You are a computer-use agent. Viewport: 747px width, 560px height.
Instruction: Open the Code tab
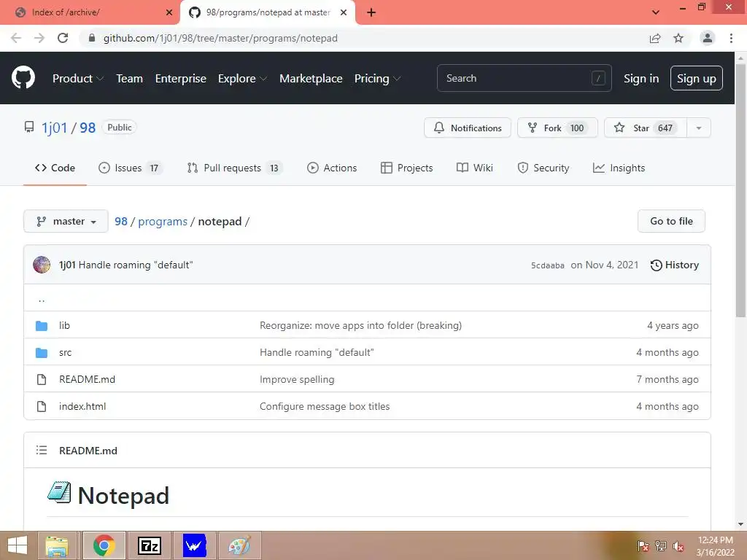(x=55, y=168)
